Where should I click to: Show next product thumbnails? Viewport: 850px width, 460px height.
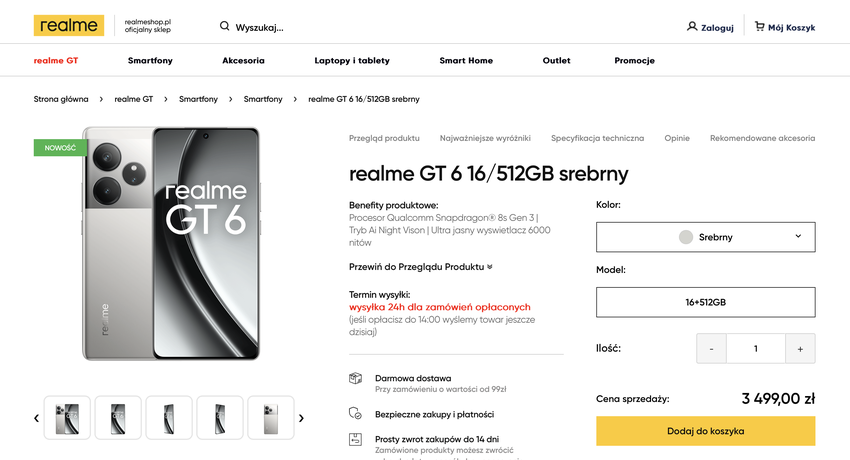(301, 418)
